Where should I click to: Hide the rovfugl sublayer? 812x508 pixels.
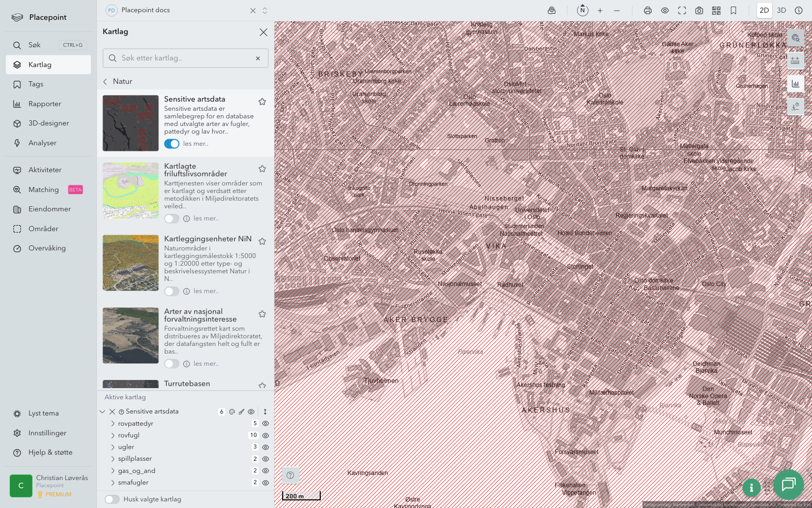265,435
